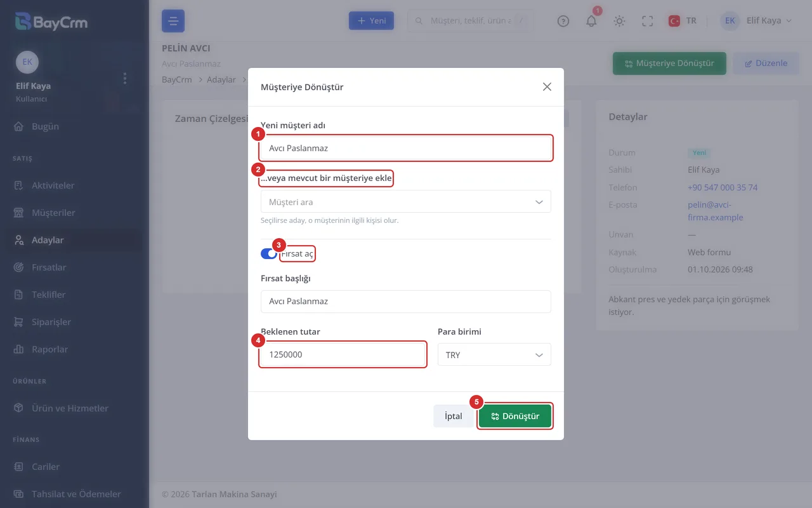812x508 pixels.
Task: Click the pelin@avci-firma.example email link
Action: tap(715, 211)
